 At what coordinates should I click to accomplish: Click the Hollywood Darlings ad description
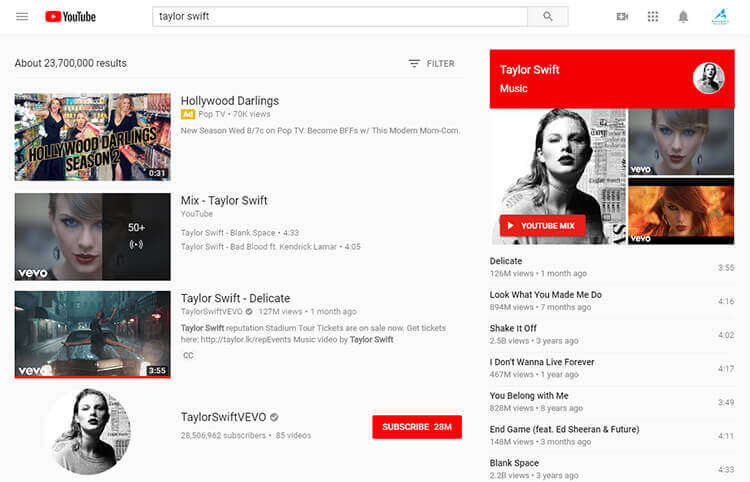(320, 131)
